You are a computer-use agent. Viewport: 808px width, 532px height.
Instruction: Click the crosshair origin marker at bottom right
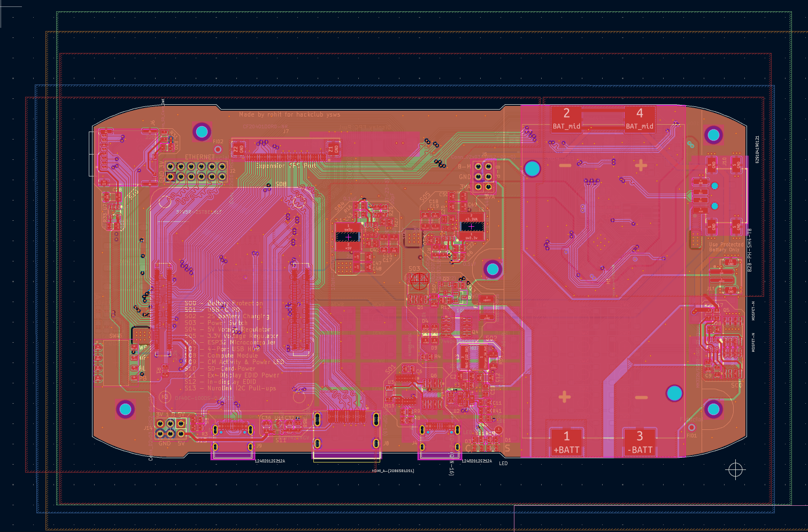(736, 469)
